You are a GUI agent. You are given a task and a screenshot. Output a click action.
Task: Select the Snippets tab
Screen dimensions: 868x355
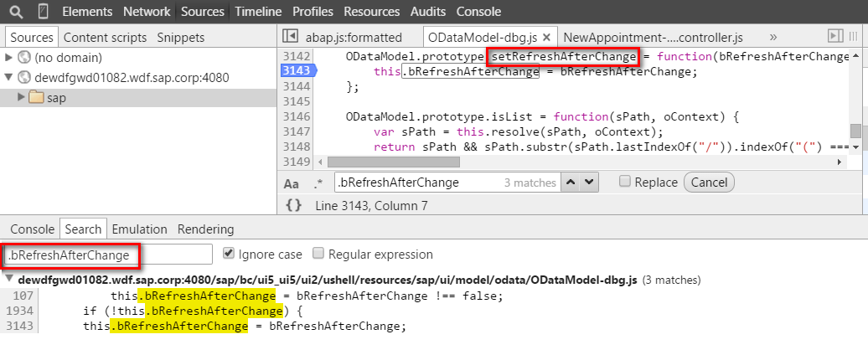(x=180, y=38)
